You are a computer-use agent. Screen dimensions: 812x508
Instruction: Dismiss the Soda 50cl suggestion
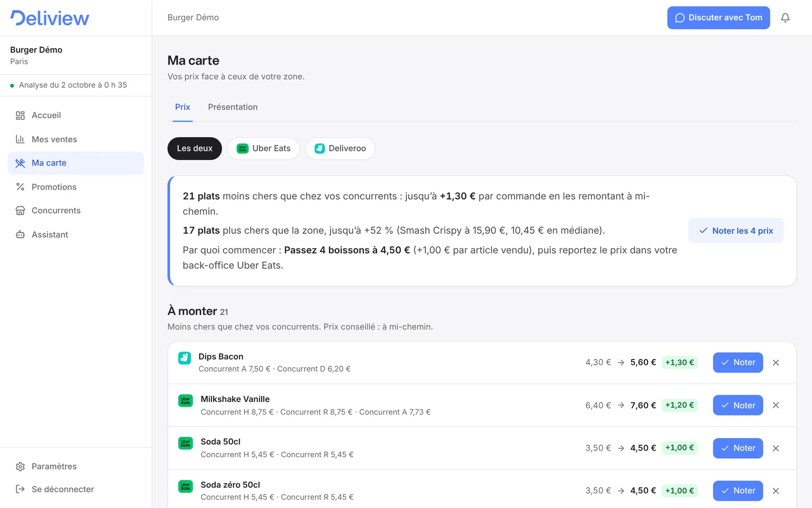(x=776, y=448)
